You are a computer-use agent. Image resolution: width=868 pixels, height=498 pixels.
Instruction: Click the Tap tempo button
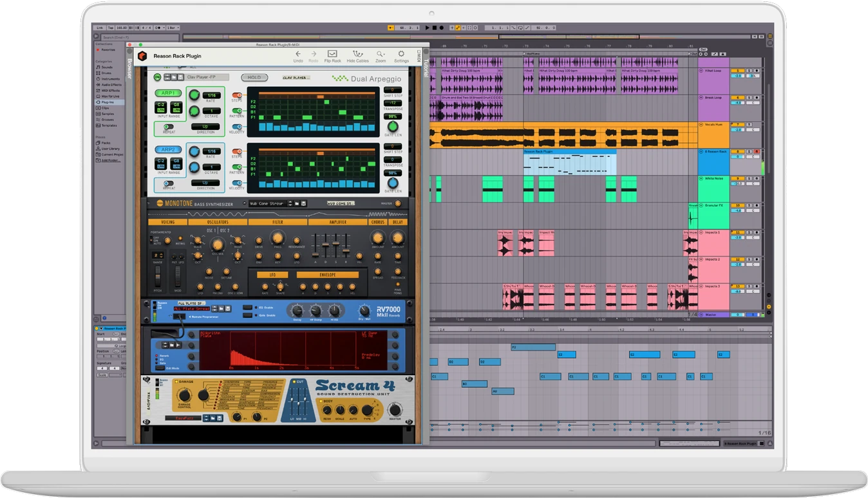(x=111, y=28)
